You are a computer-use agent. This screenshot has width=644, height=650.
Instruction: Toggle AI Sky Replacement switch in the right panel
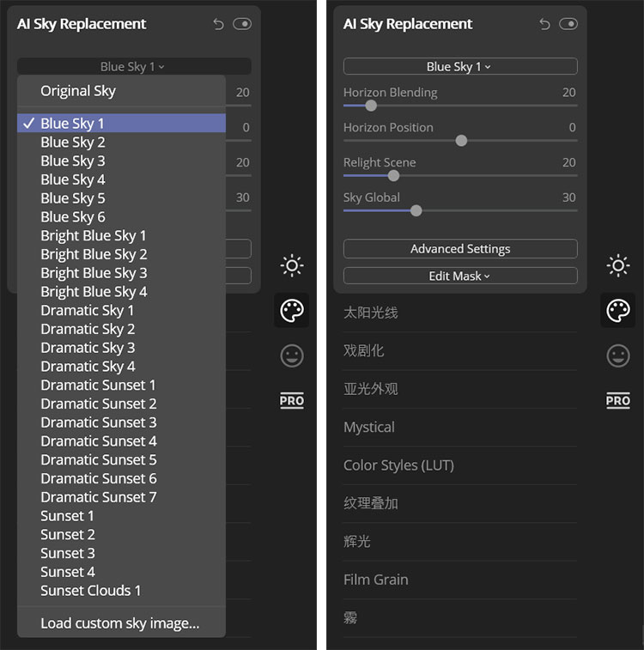(x=568, y=24)
